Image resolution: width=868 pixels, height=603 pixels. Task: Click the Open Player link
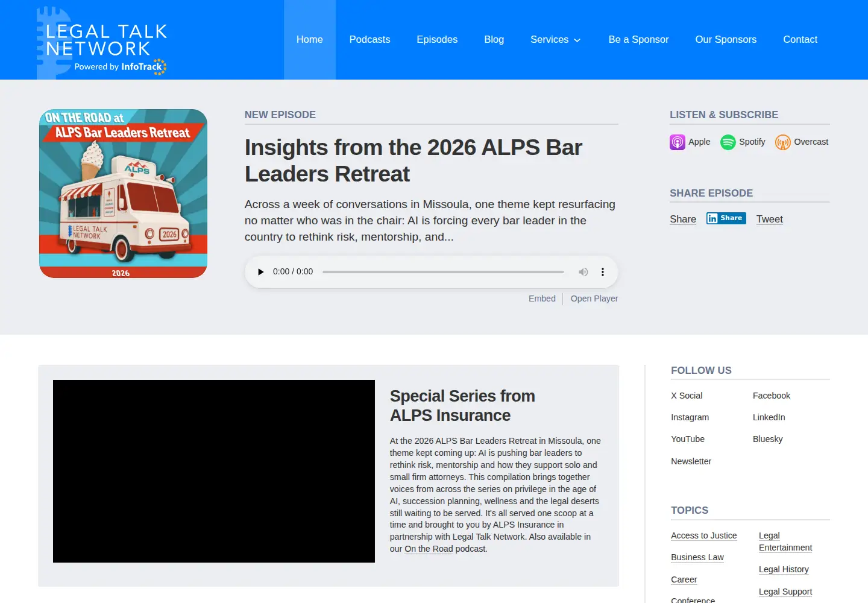click(594, 298)
